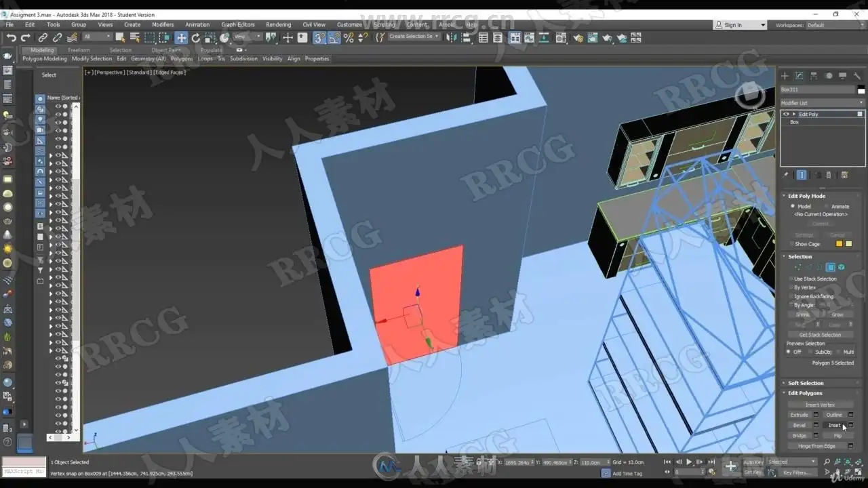
Task: Open the Modifier List dropdown
Action: pyautogui.click(x=823, y=103)
